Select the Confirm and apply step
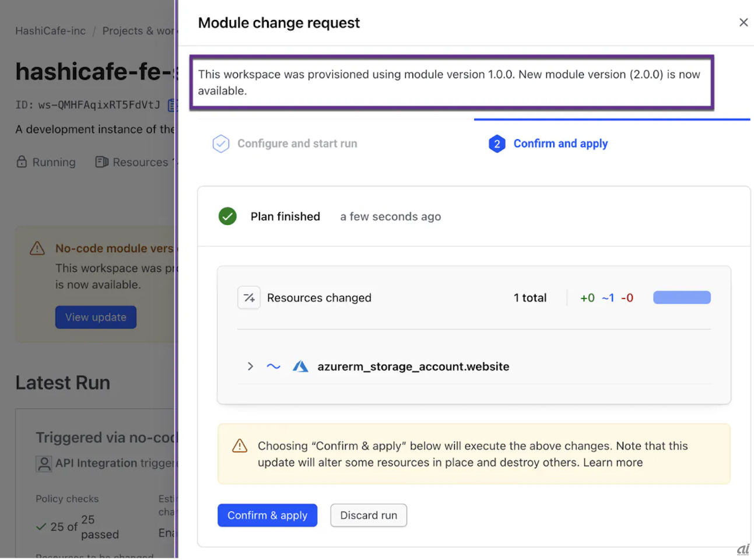The width and height of the screenshot is (754, 560). pyautogui.click(x=560, y=143)
